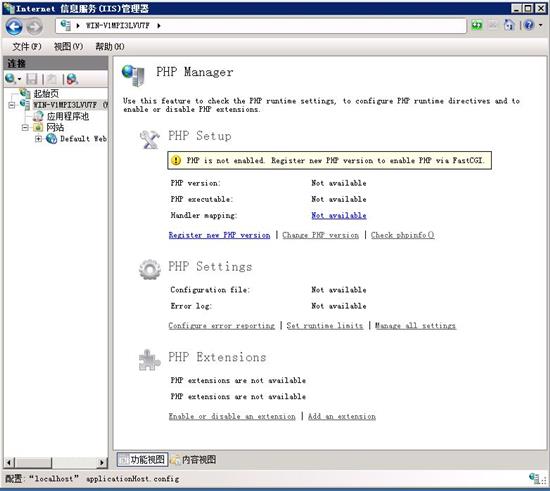Viewport: 550px width, 491px height.
Task: Click the green refresh page icon
Action: click(x=477, y=25)
